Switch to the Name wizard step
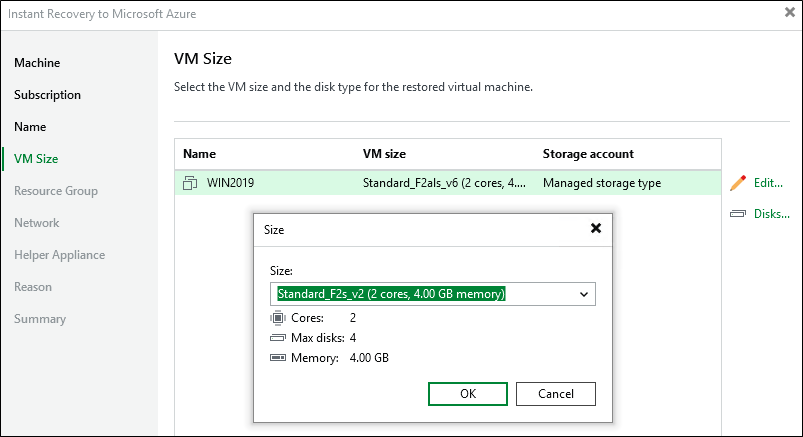Image resolution: width=803 pixels, height=437 pixels. pyautogui.click(x=30, y=127)
